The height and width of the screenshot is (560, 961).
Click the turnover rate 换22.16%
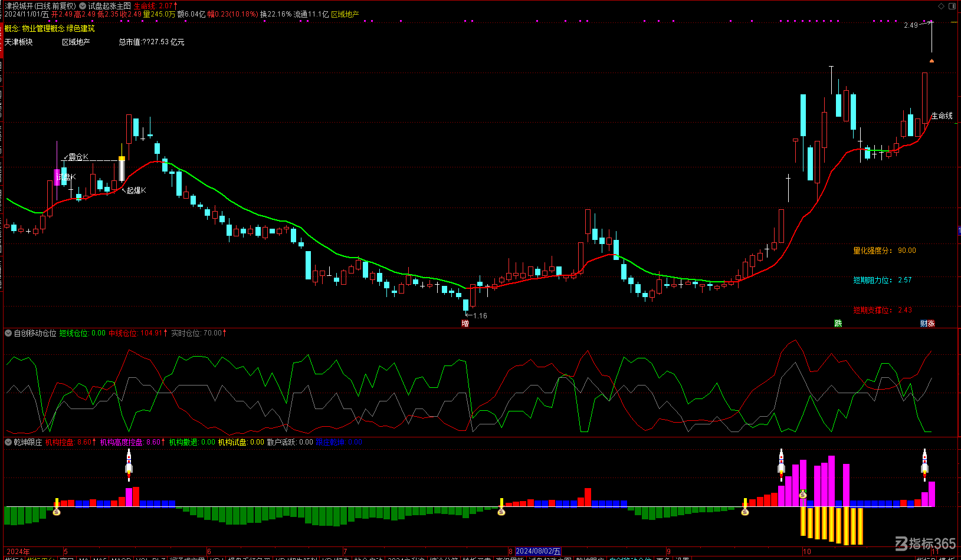[276, 14]
